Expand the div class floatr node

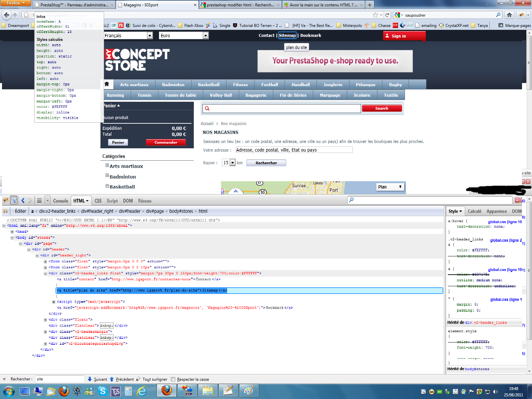[45, 320]
